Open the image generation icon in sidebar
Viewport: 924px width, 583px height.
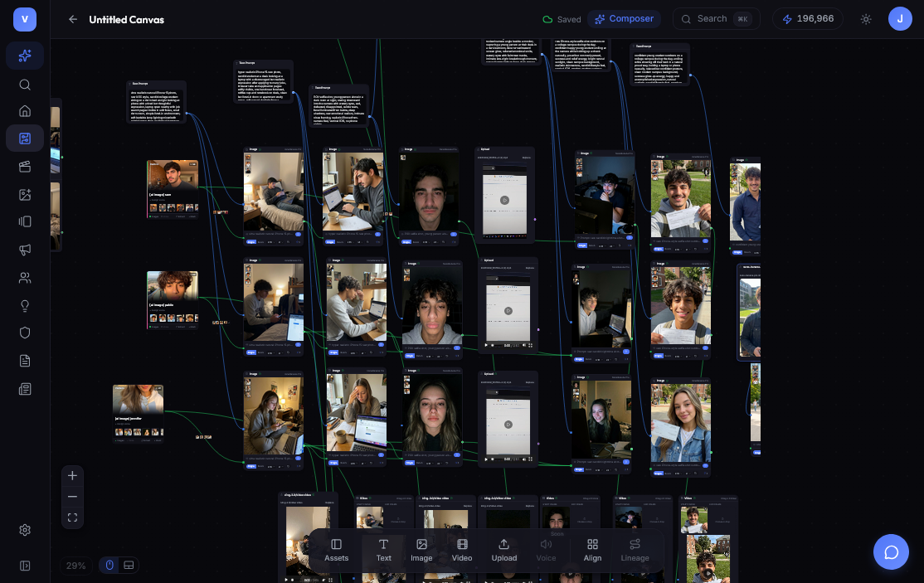coord(25,195)
